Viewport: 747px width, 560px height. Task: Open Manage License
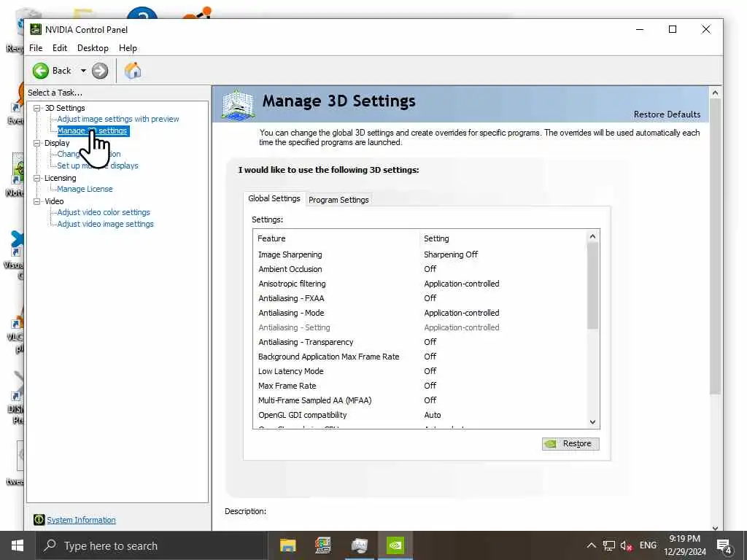coord(85,189)
